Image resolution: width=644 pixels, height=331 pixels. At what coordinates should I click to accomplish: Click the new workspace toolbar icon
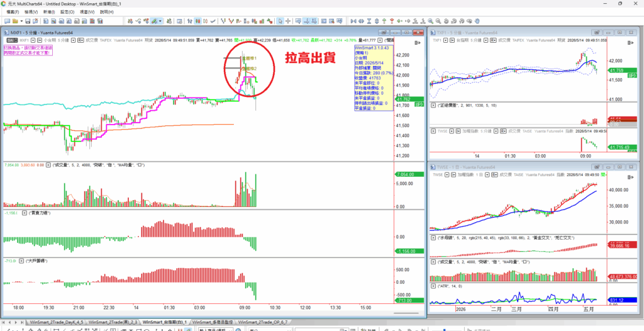coord(7,21)
